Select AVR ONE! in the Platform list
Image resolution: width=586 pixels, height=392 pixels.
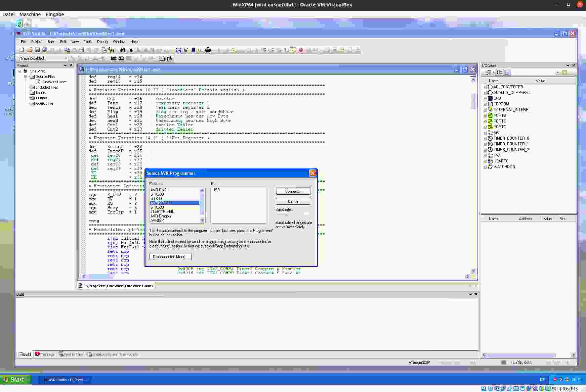tap(159, 190)
